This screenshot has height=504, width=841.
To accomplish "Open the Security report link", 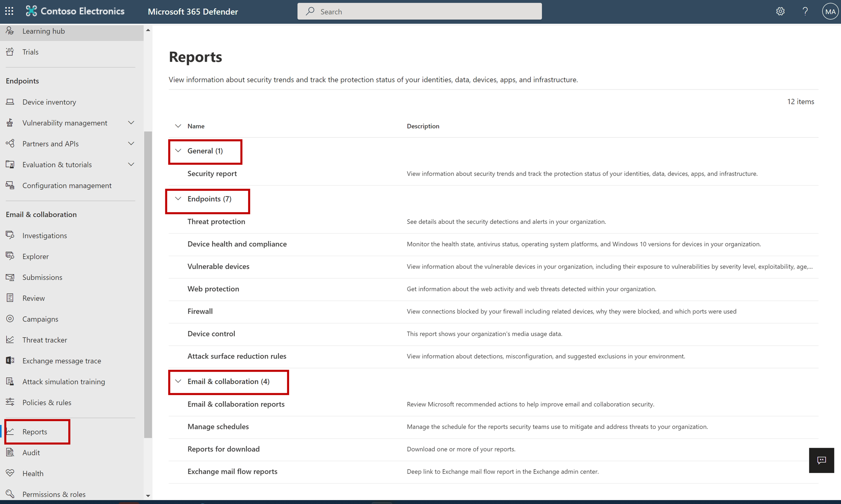I will coord(212,174).
